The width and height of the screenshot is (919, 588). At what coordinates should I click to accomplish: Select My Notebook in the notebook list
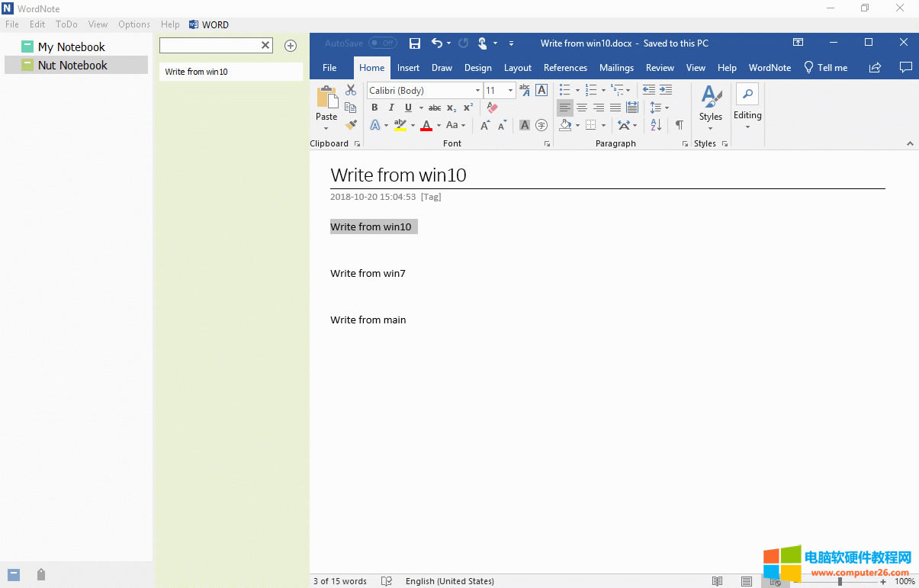pos(71,47)
